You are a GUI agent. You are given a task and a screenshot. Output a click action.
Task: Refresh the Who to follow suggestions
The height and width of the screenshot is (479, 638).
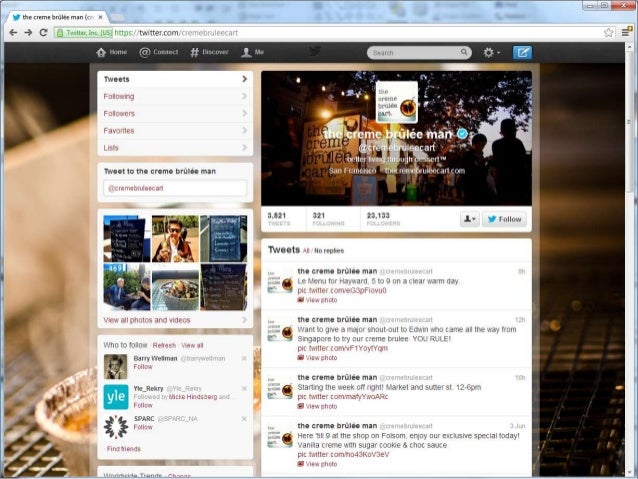164,345
